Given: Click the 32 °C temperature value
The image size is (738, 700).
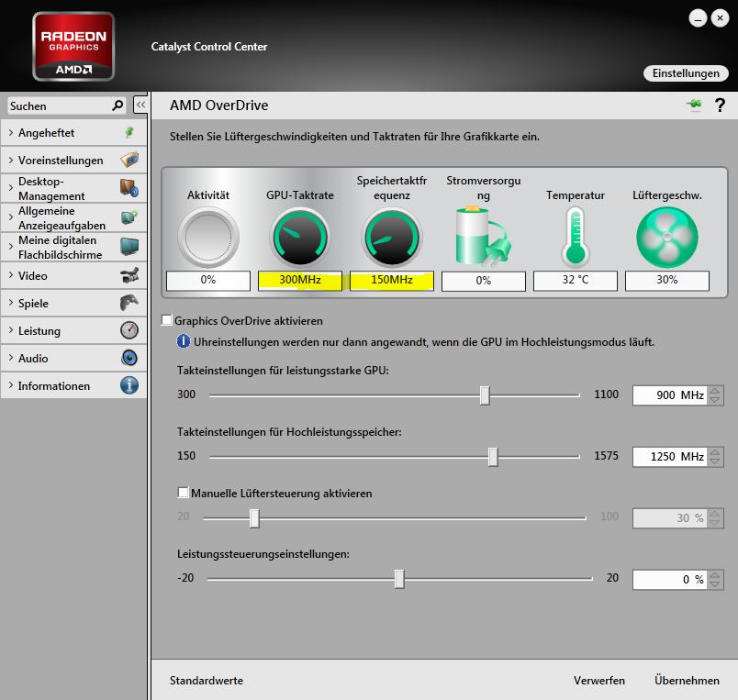Looking at the screenshot, I should coord(576,281).
